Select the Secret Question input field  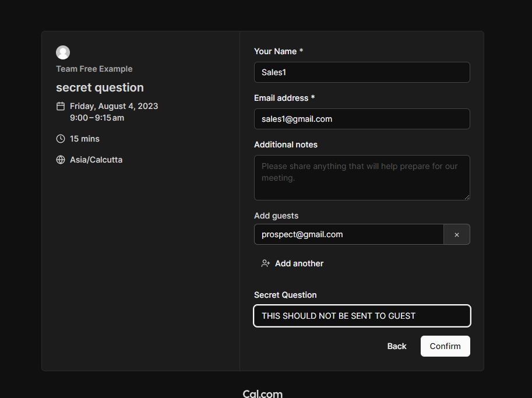pos(362,316)
